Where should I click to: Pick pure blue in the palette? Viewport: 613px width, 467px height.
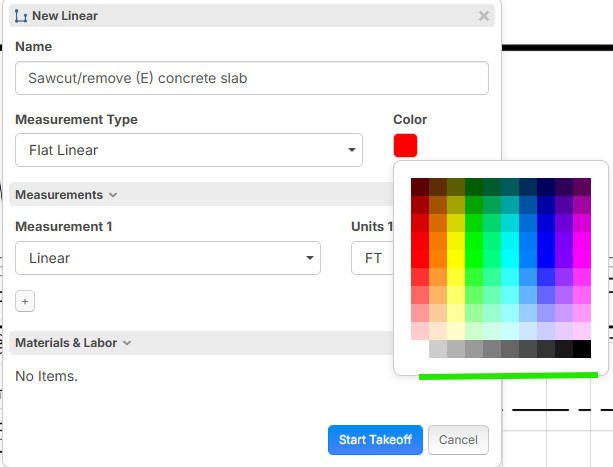pos(546,259)
